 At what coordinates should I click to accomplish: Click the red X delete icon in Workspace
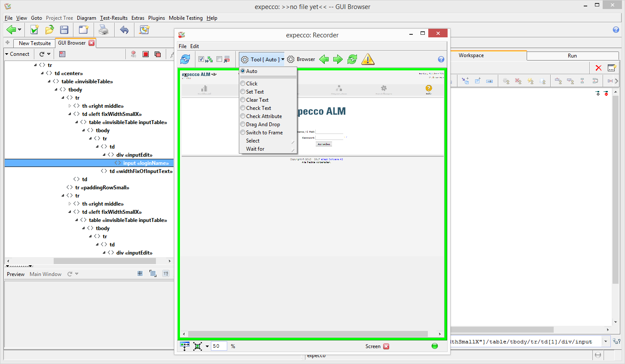[x=598, y=68]
